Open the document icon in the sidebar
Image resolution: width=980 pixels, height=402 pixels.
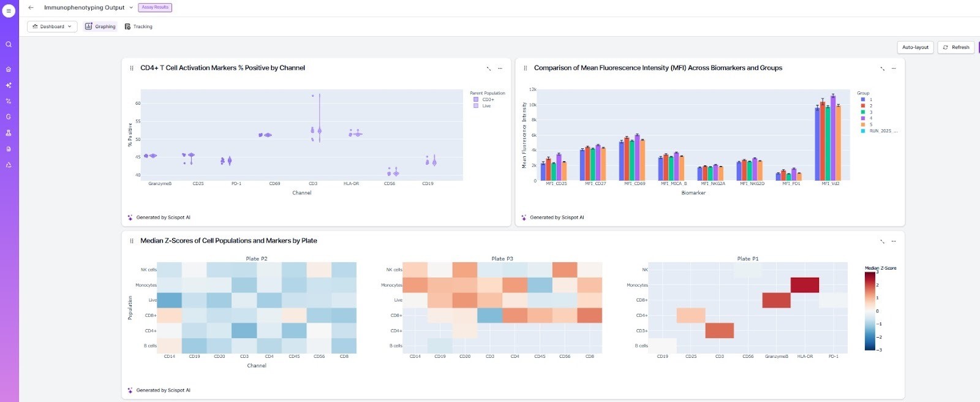point(9,149)
